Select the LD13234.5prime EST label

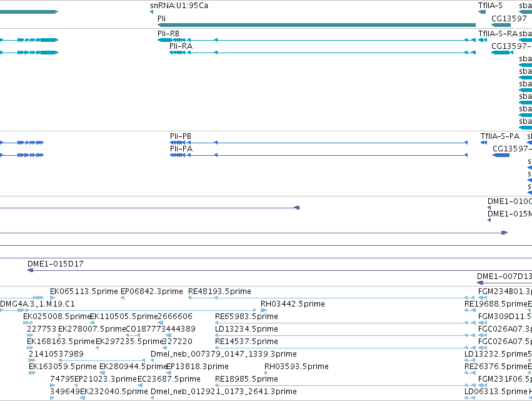pos(246,329)
